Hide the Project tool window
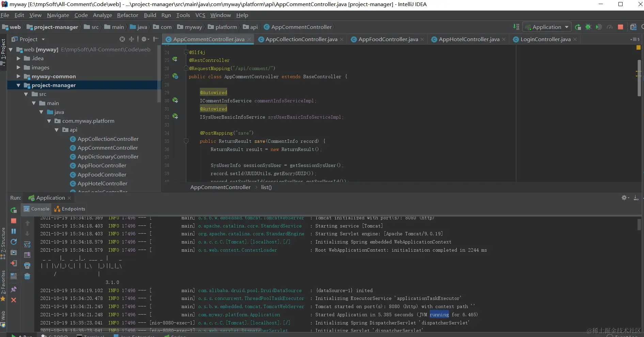644x337 pixels. [x=156, y=39]
